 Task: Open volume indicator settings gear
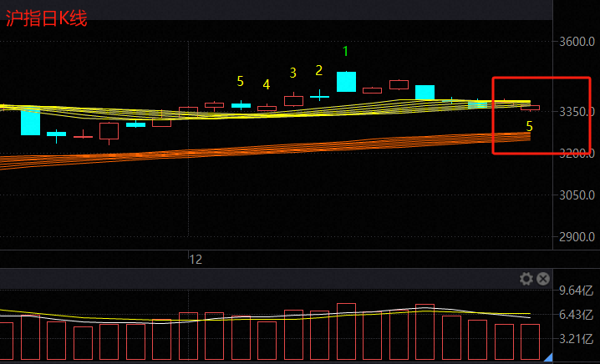click(x=526, y=279)
